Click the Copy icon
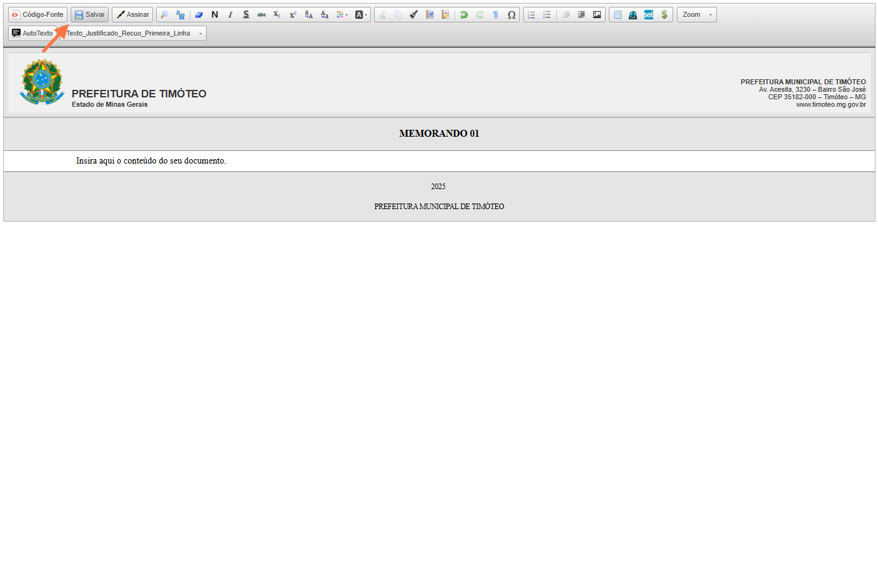The image size is (878, 588). 398,14
